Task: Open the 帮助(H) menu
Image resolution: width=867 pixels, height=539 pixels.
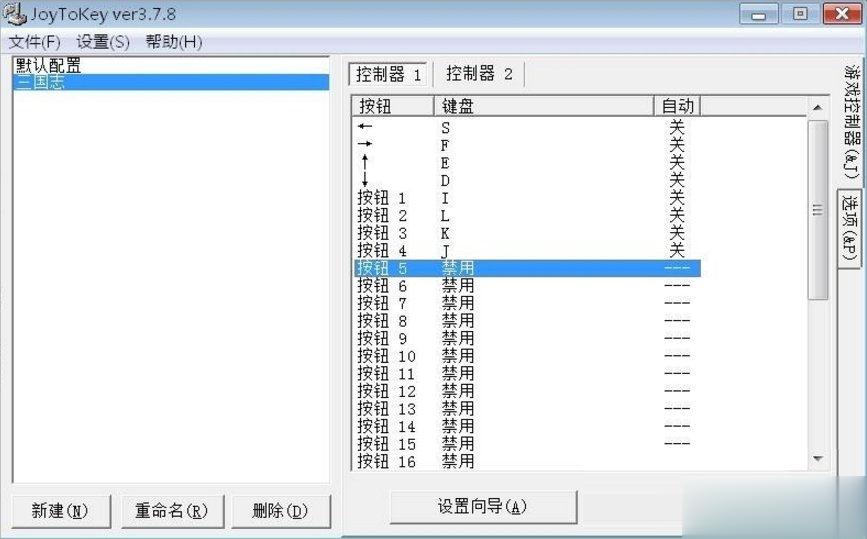Action: [174, 42]
